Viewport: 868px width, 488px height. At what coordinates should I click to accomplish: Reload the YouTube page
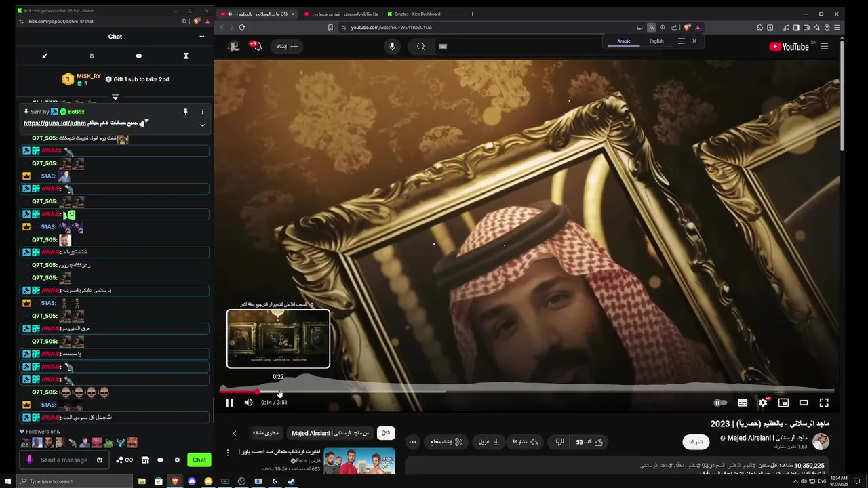(x=241, y=27)
